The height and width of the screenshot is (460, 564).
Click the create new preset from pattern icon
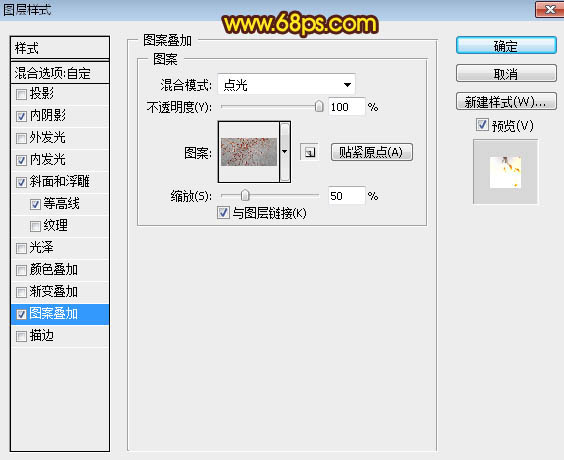309,152
